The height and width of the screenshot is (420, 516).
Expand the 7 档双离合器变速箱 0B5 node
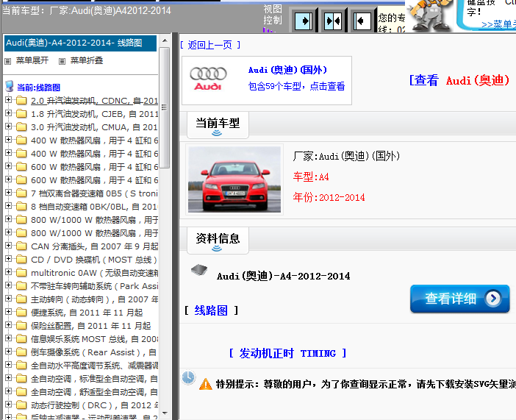(x=8, y=193)
